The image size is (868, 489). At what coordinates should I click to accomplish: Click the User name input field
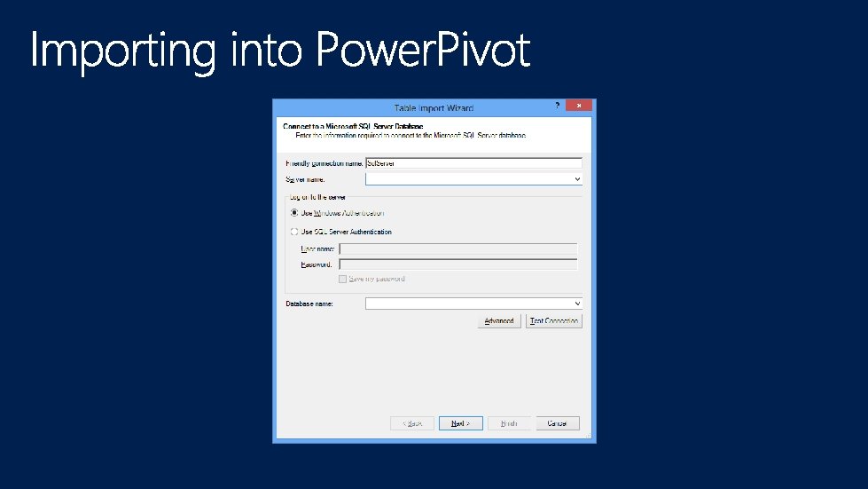458,249
